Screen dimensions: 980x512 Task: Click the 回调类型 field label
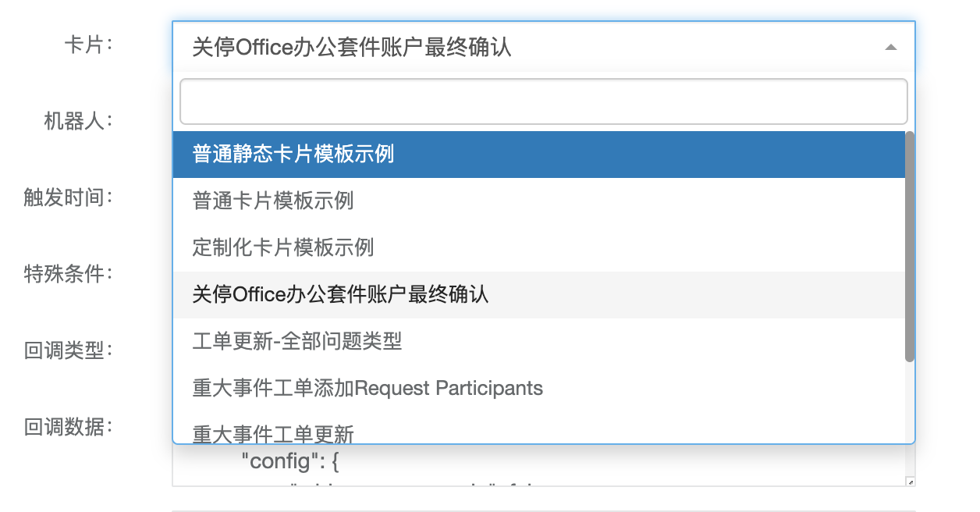click(x=68, y=350)
